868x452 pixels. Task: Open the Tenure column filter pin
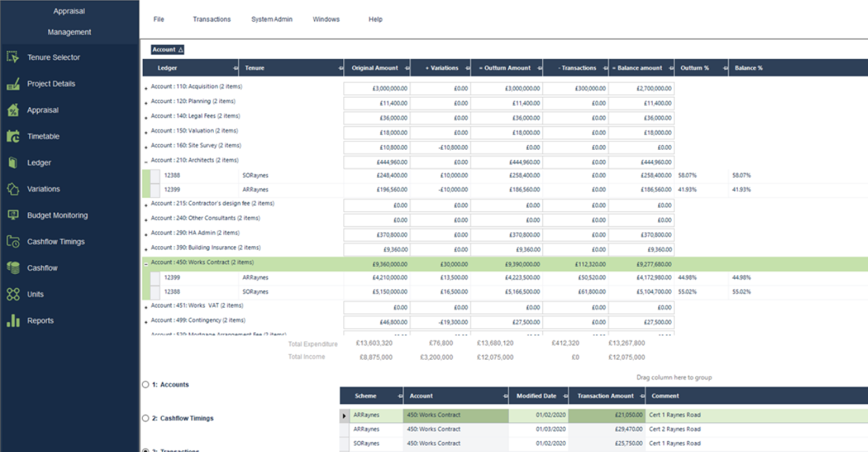point(341,68)
